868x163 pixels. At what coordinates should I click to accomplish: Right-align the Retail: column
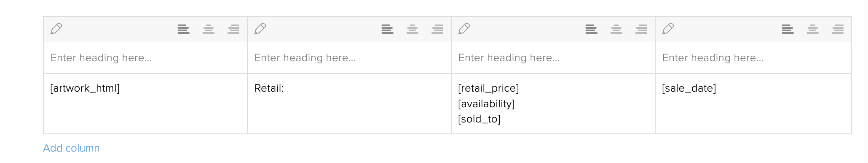tap(437, 29)
